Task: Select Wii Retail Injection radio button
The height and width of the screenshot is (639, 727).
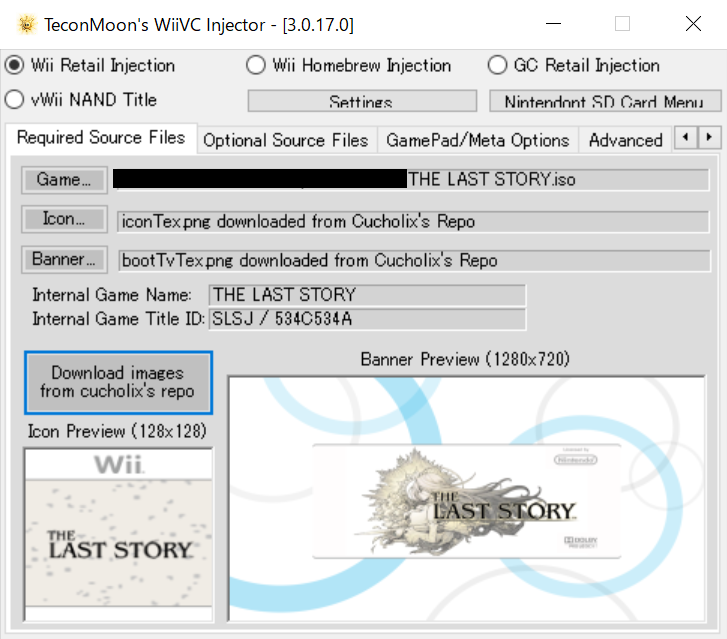Action: click(x=90, y=65)
